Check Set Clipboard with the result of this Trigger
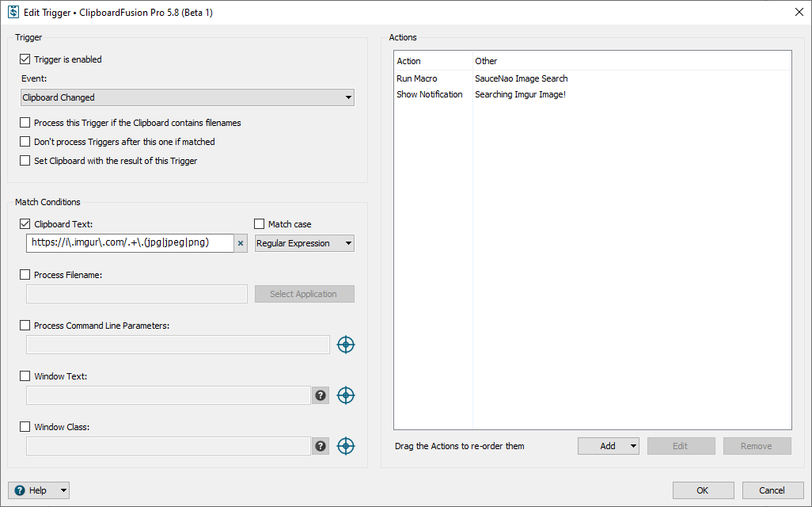The width and height of the screenshot is (812, 507). point(25,161)
